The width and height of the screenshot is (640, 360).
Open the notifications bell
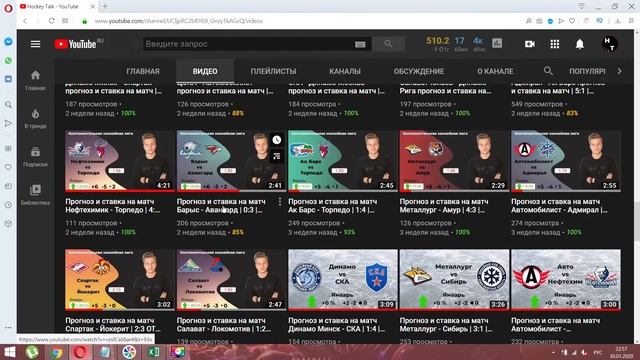point(580,44)
